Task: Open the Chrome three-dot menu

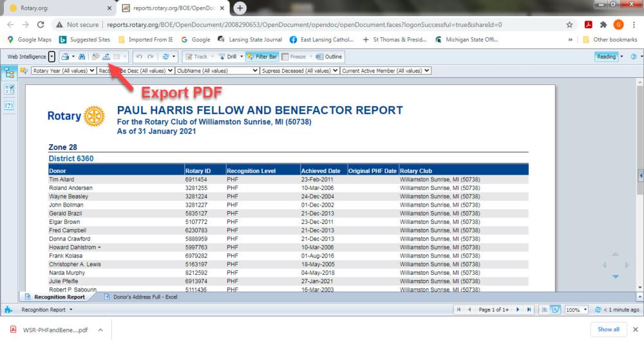Action: (634, 24)
